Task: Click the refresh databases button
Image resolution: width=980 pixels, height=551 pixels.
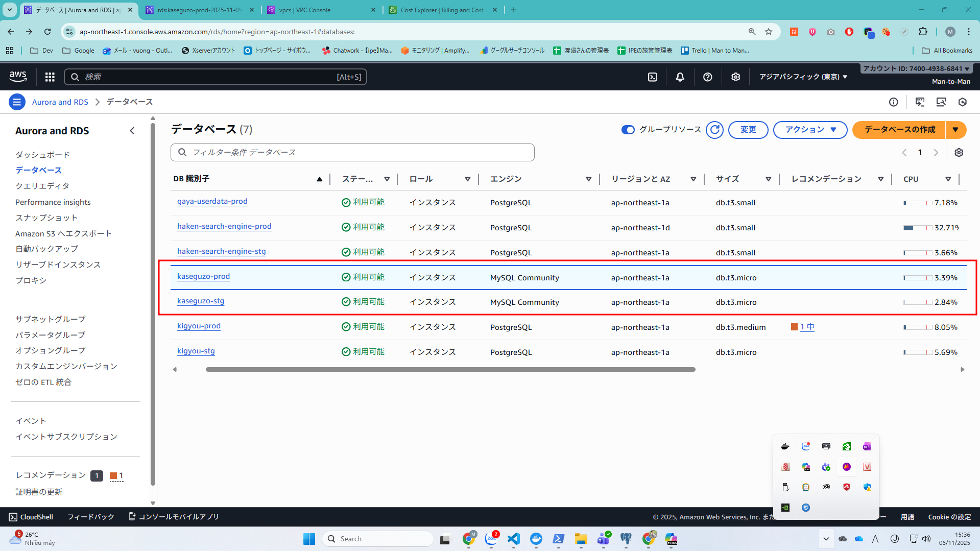Action: click(x=714, y=130)
